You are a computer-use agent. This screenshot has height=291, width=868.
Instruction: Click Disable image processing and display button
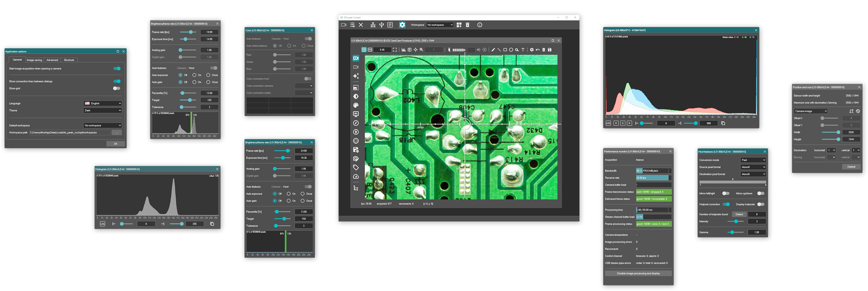pyautogui.click(x=638, y=274)
